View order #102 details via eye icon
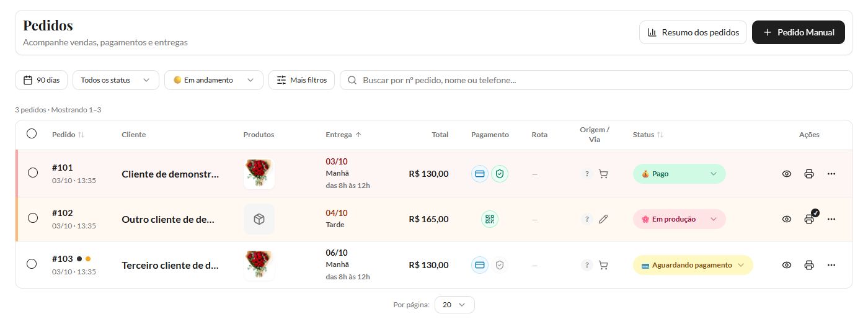Viewport: 868px width, 324px height. pos(787,219)
